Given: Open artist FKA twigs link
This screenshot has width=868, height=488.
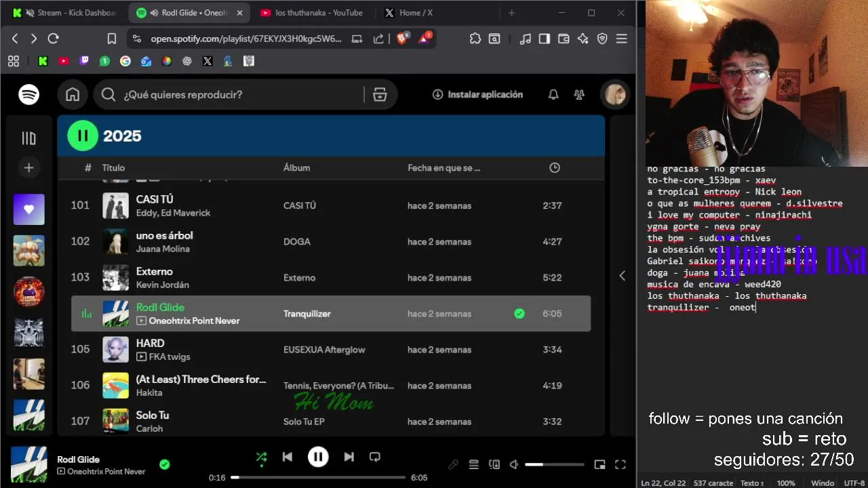Looking at the screenshot, I should (x=170, y=357).
